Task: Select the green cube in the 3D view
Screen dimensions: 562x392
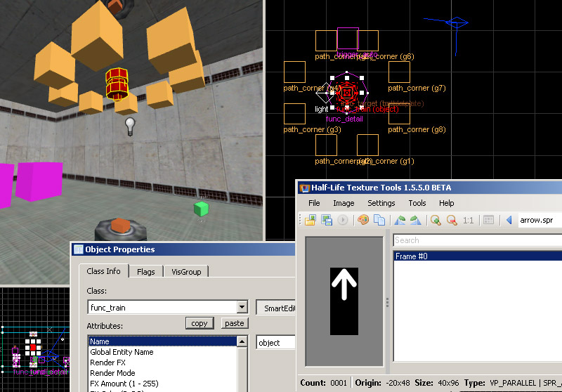Action: click(x=201, y=209)
